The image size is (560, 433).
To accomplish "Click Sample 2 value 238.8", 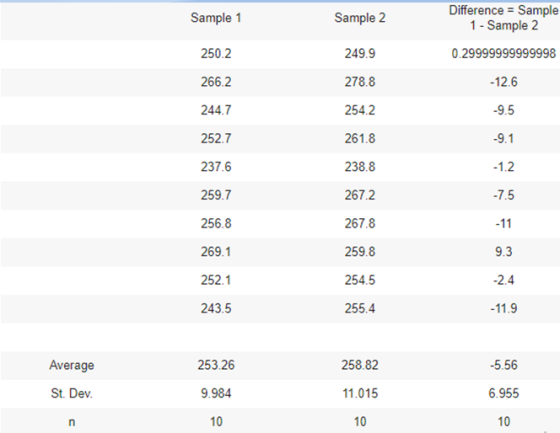I will (x=360, y=167).
